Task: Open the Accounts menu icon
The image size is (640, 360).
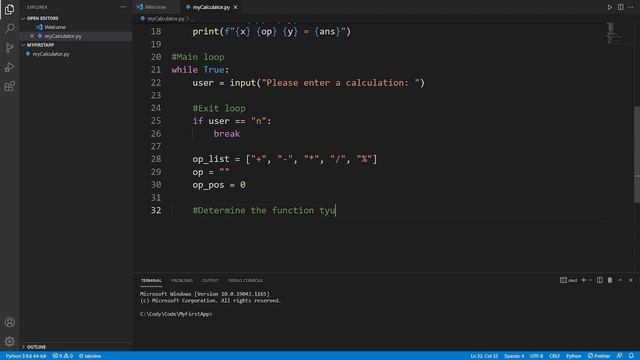Action: [x=9, y=322]
